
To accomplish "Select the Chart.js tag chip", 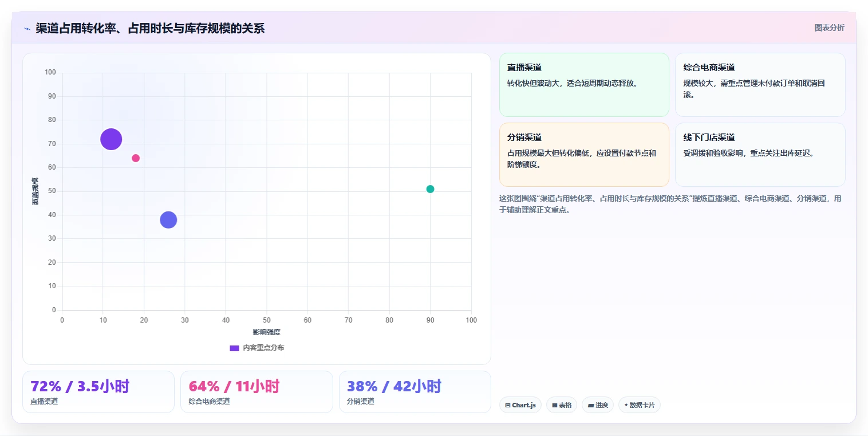I will pos(520,405).
